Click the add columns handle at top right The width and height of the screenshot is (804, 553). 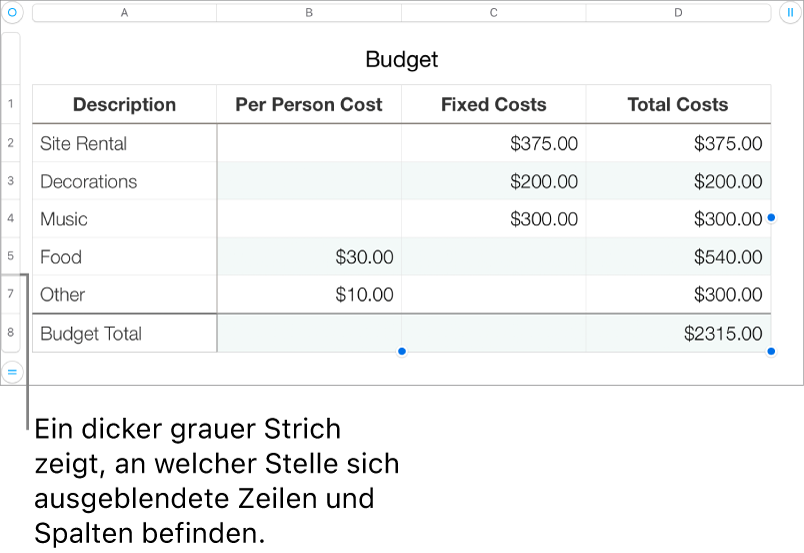point(790,13)
